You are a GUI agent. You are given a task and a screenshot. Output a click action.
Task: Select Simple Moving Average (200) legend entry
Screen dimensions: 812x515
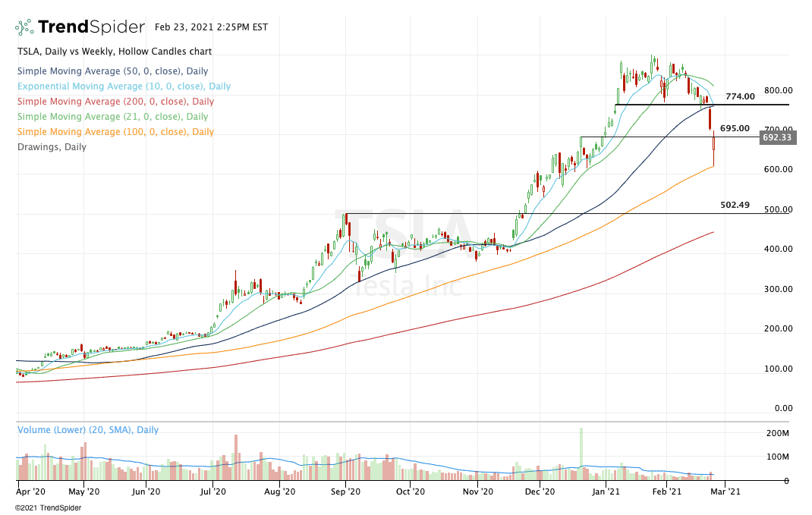pyautogui.click(x=115, y=102)
